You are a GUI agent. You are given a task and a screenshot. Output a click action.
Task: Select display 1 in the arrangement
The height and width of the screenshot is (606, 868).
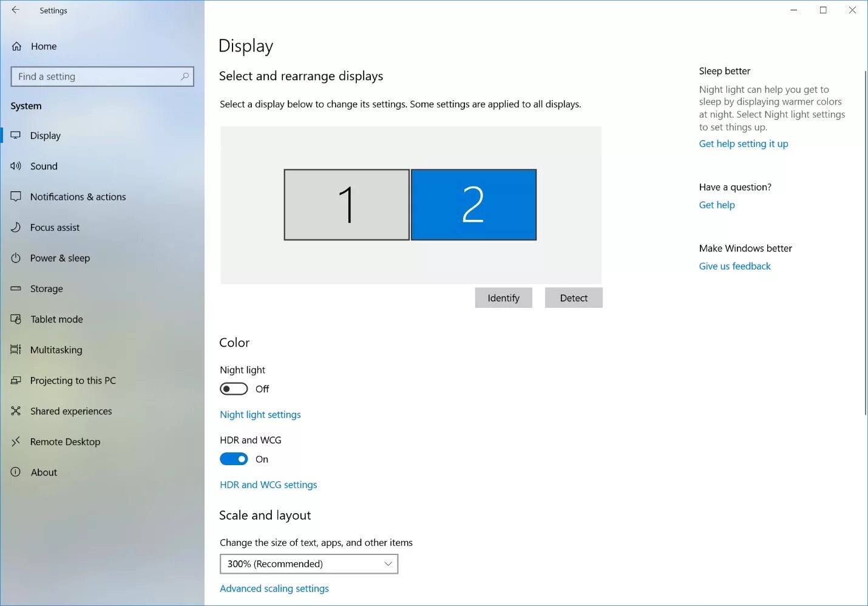(347, 205)
